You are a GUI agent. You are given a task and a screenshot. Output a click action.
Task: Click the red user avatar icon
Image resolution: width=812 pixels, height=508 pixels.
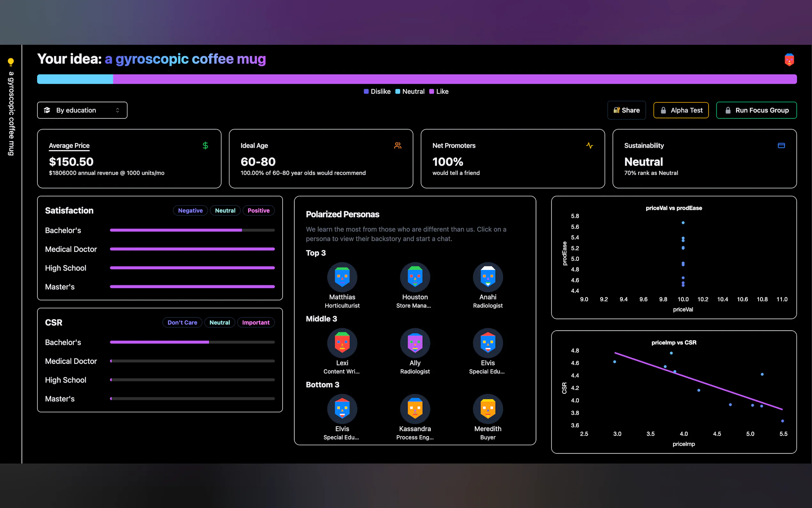(789, 60)
